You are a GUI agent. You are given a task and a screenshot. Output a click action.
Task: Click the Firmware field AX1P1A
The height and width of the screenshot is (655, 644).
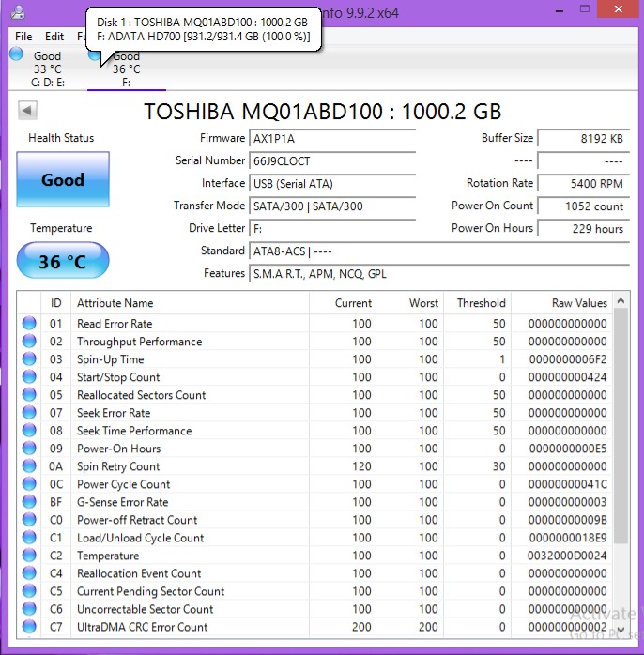tap(332, 139)
